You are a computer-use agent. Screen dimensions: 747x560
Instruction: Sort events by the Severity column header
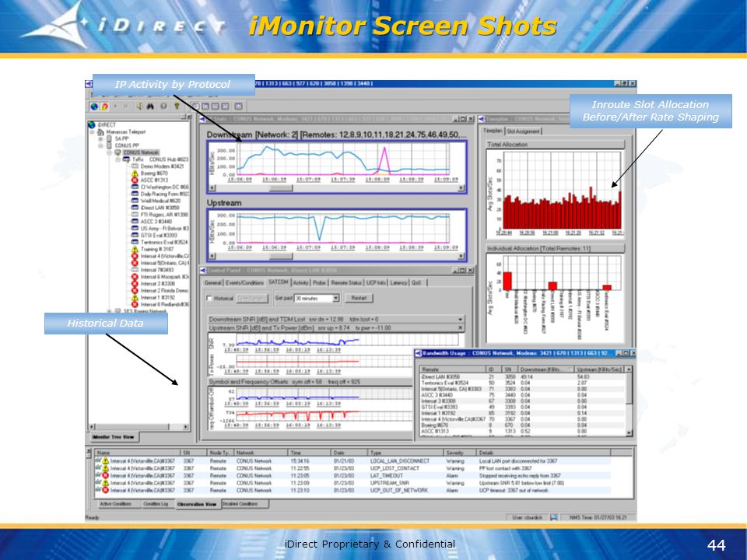(x=460, y=453)
